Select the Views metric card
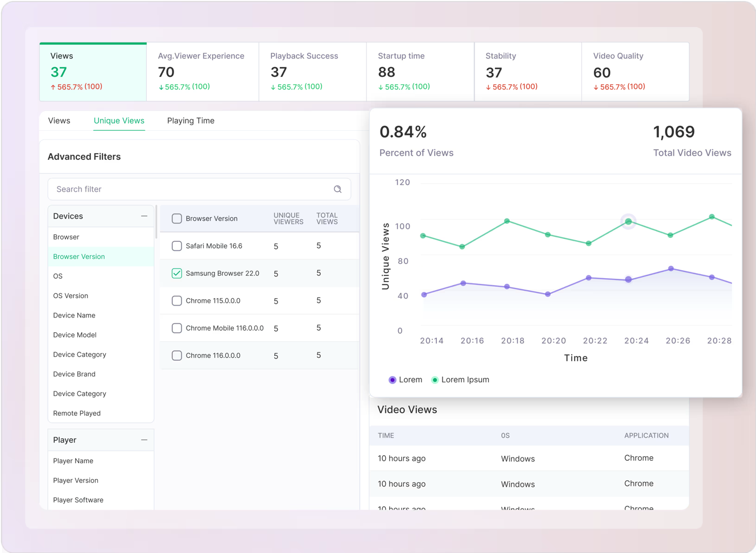The height and width of the screenshot is (553, 756). pos(93,72)
